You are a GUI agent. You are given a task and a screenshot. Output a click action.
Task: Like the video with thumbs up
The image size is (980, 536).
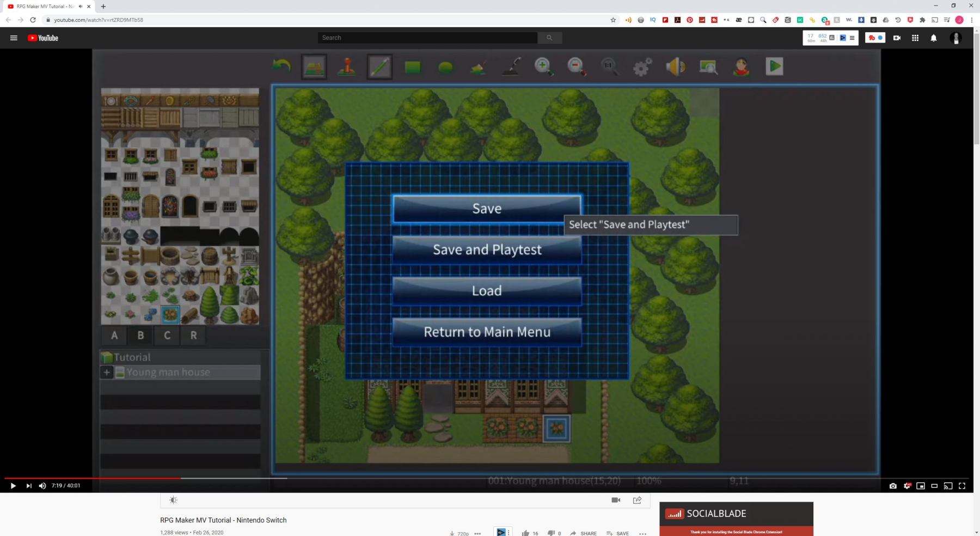(525, 533)
